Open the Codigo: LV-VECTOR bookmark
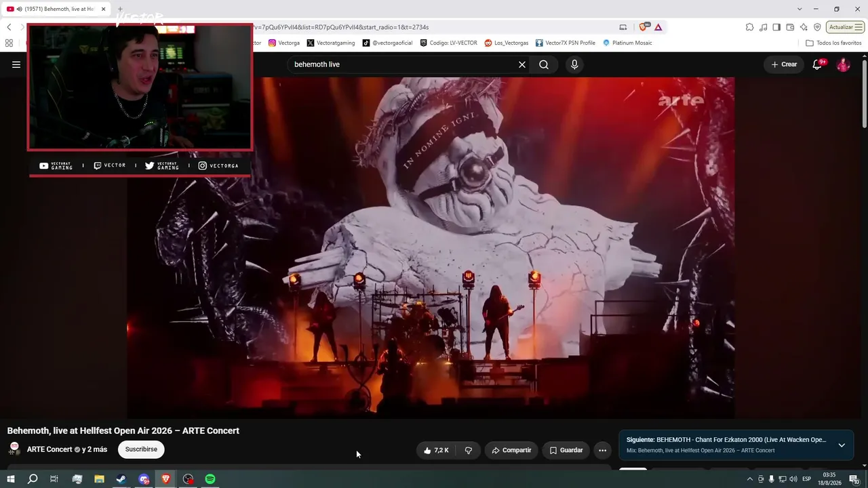Viewport: 868px width, 488px height. [449, 43]
